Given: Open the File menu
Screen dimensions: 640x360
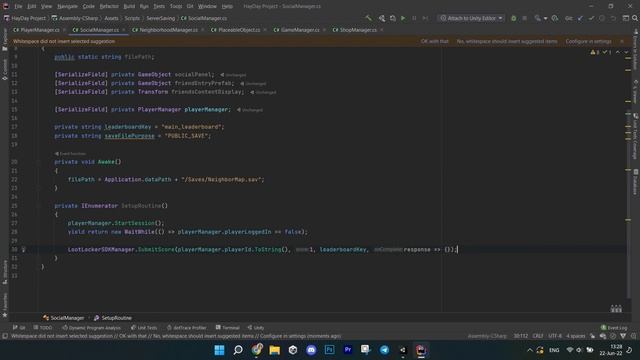Looking at the screenshot, I should click(18, 6).
